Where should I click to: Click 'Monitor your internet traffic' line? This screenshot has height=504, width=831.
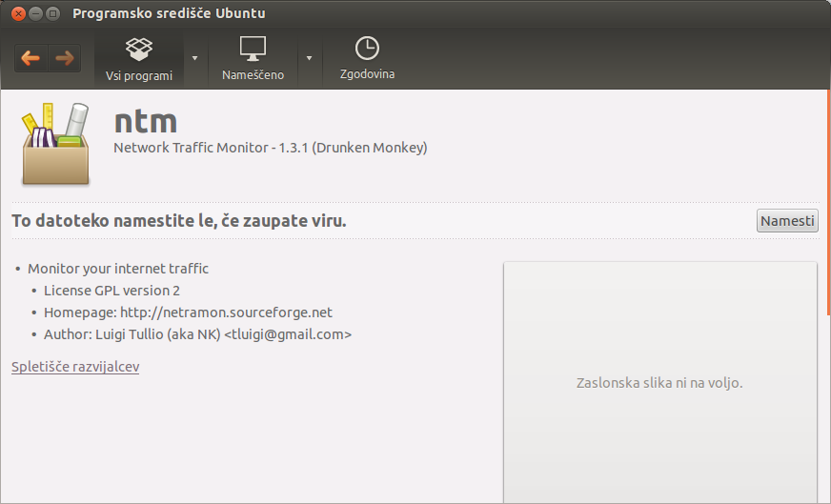[118, 269]
